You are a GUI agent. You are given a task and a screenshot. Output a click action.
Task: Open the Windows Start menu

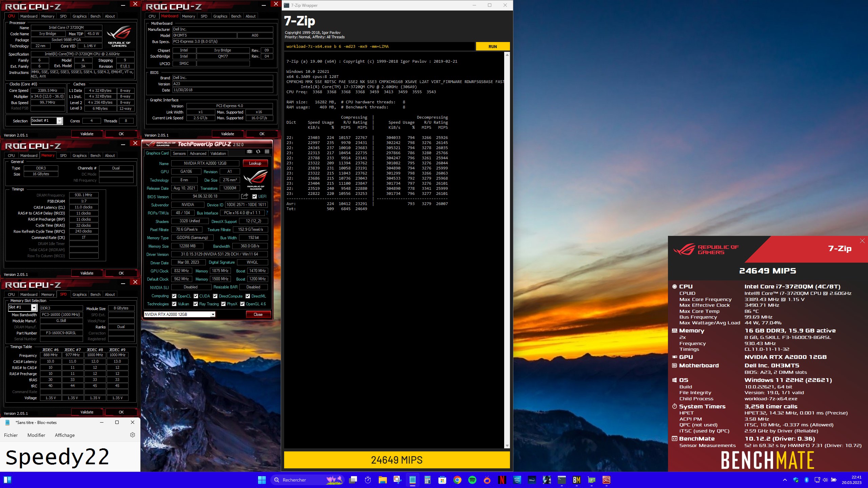262,480
